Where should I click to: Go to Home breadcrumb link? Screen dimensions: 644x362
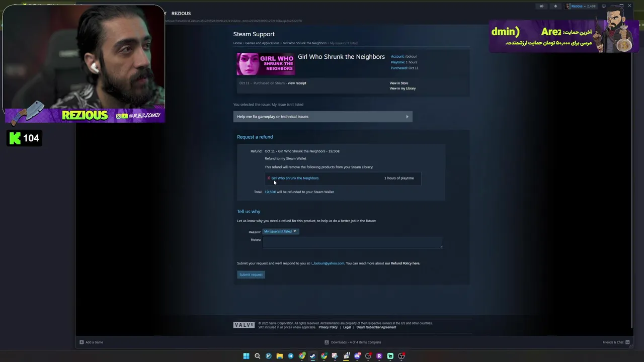point(237,43)
